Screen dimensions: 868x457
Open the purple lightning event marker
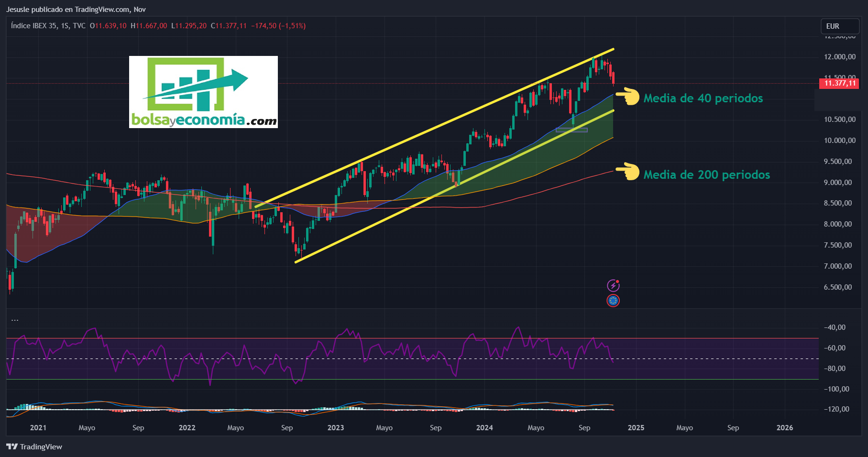coord(613,285)
